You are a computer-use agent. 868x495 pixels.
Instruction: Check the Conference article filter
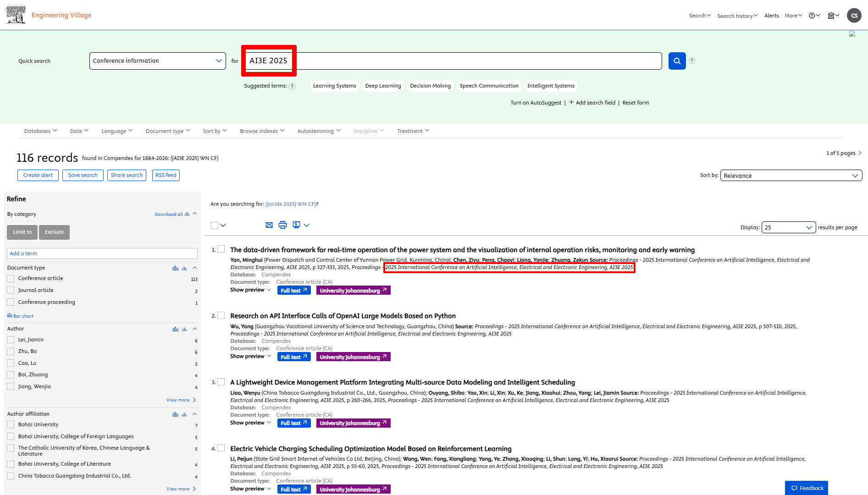point(11,279)
